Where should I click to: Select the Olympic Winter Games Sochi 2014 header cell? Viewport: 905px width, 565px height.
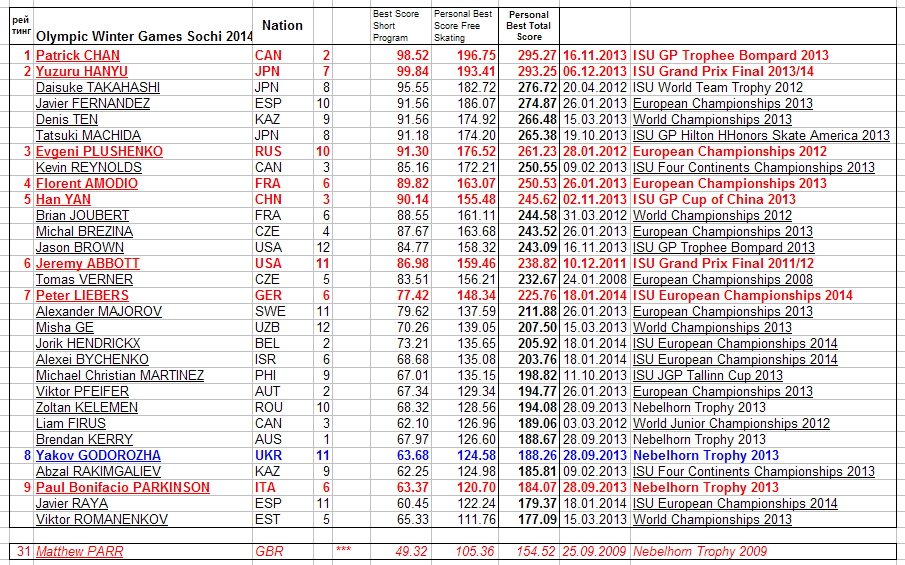pos(144,35)
